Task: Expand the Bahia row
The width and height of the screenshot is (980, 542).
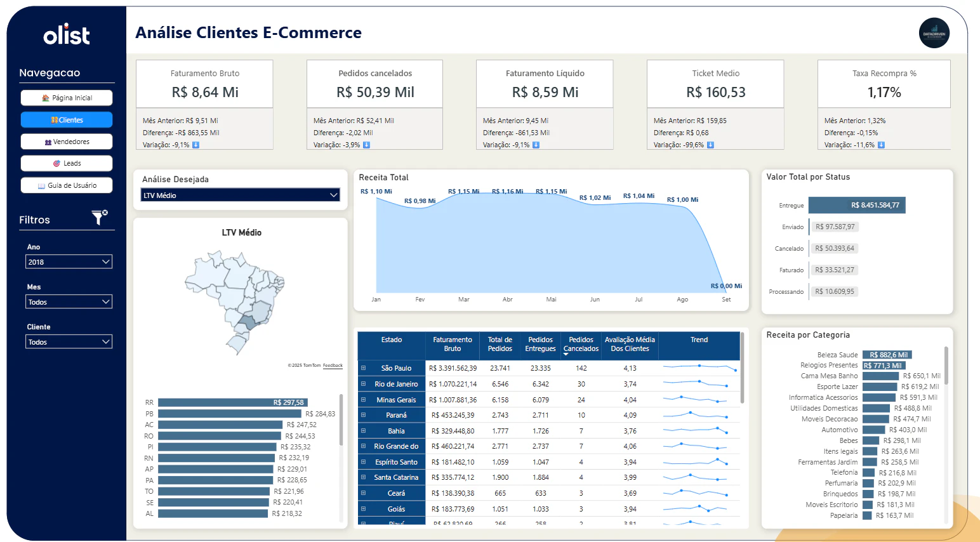Action: coord(364,431)
